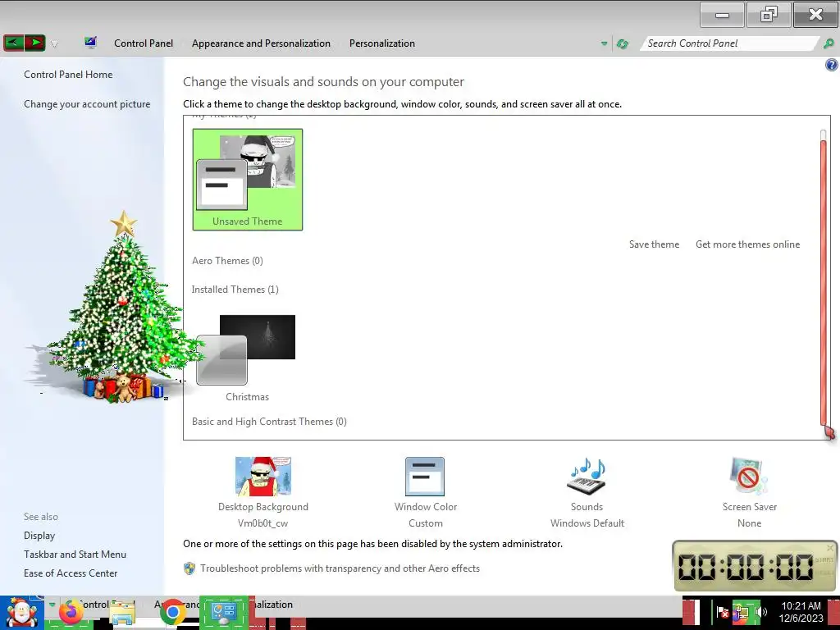Open the Sounds music notes icon
Image resolution: width=840 pixels, height=630 pixels.
[x=587, y=477]
